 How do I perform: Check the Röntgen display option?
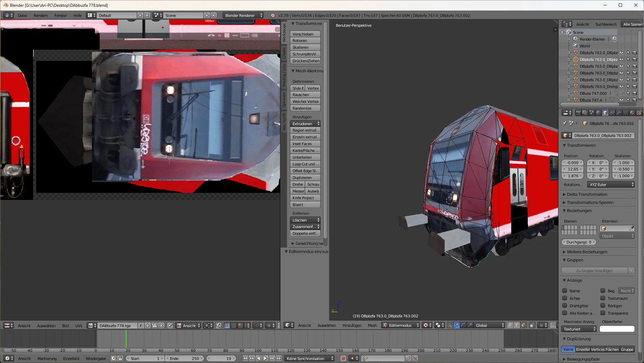click(x=603, y=306)
